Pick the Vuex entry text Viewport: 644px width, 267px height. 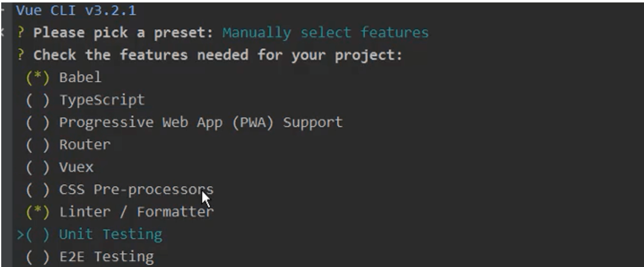(76, 167)
